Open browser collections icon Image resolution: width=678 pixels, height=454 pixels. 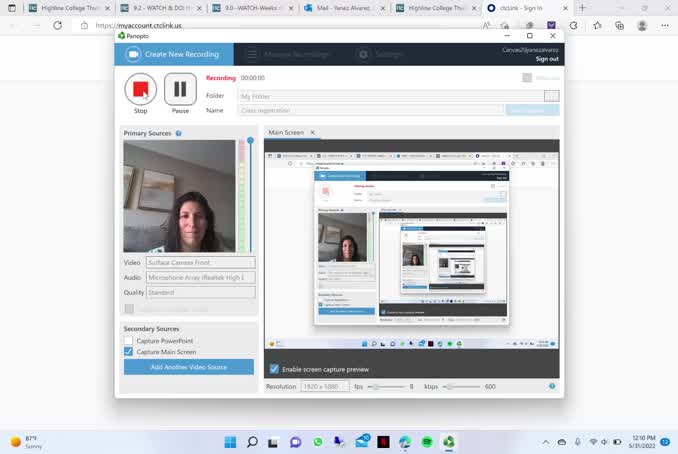619,26
